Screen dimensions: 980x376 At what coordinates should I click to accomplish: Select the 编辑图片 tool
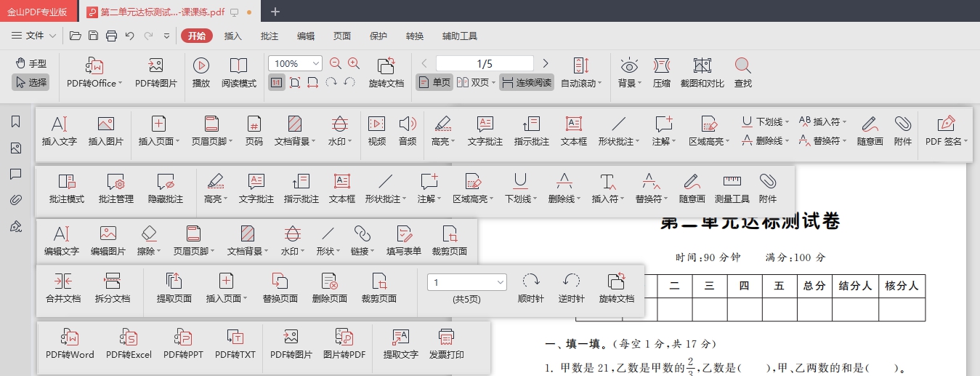pos(108,241)
